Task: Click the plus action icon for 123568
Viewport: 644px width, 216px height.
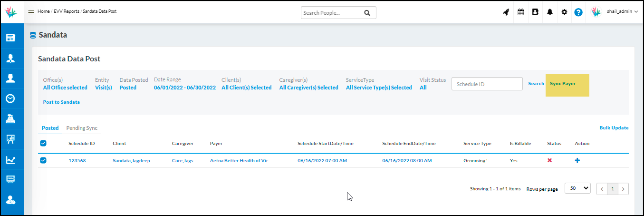Action: click(577, 161)
